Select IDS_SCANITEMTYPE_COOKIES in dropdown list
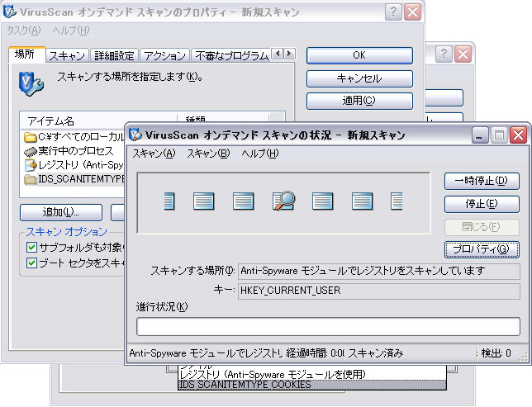This screenshot has height=407, width=532. point(312,385)
